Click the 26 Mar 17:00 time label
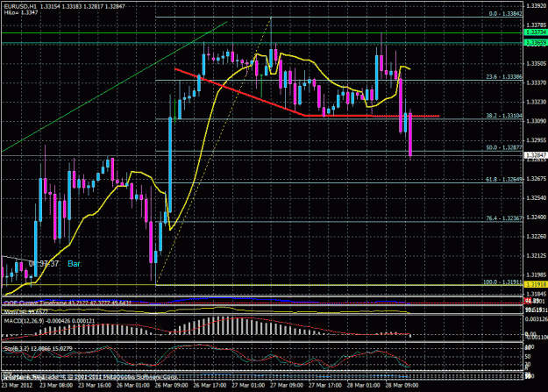 point(210,385)
